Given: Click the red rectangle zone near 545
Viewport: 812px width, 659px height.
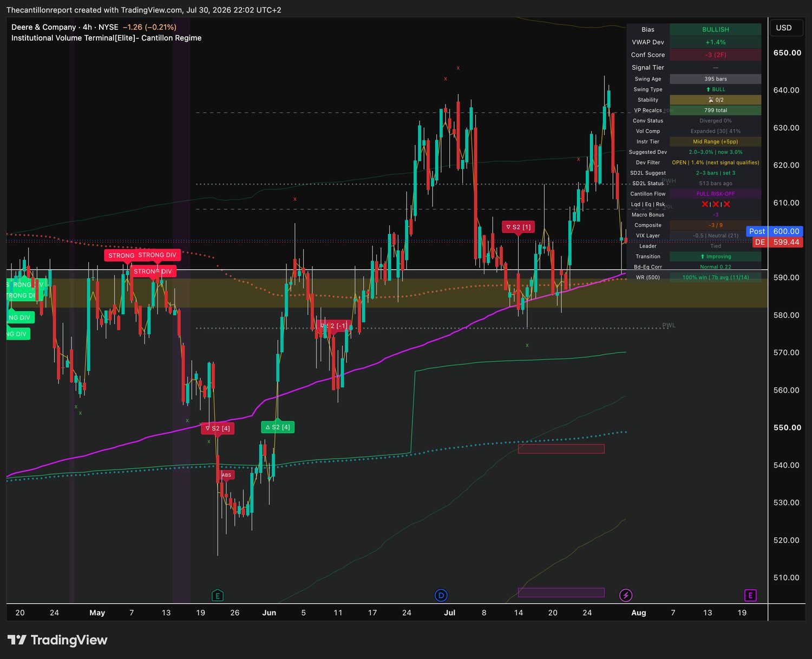Looking at the screenshot, I should coord(561,449).
